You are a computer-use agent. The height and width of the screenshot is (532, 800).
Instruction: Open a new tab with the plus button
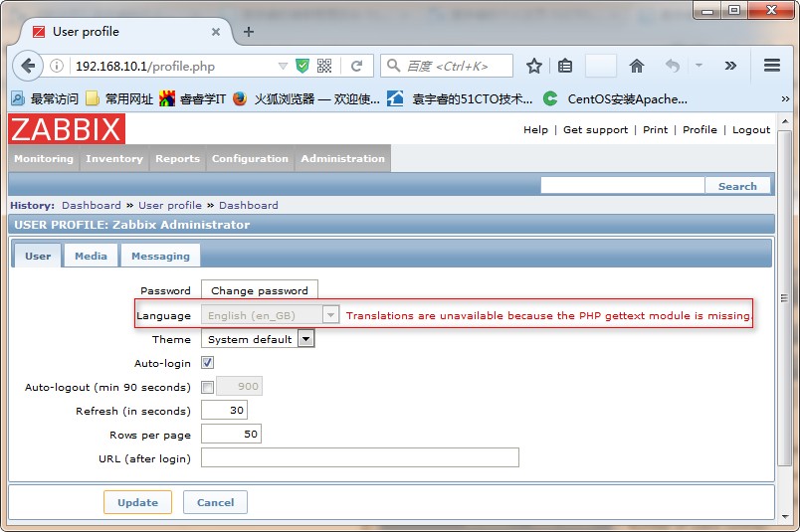(249, 32)
